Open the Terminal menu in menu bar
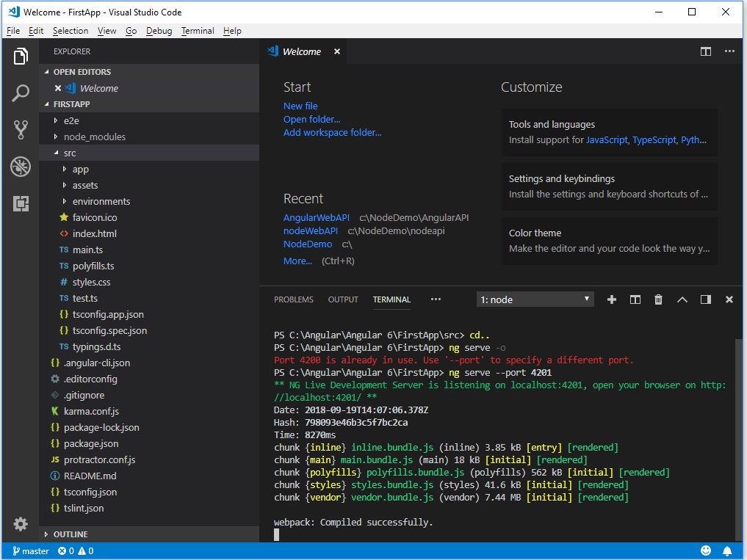The width and height of the screenshot is (747, 560). click(x=198, y=31)
